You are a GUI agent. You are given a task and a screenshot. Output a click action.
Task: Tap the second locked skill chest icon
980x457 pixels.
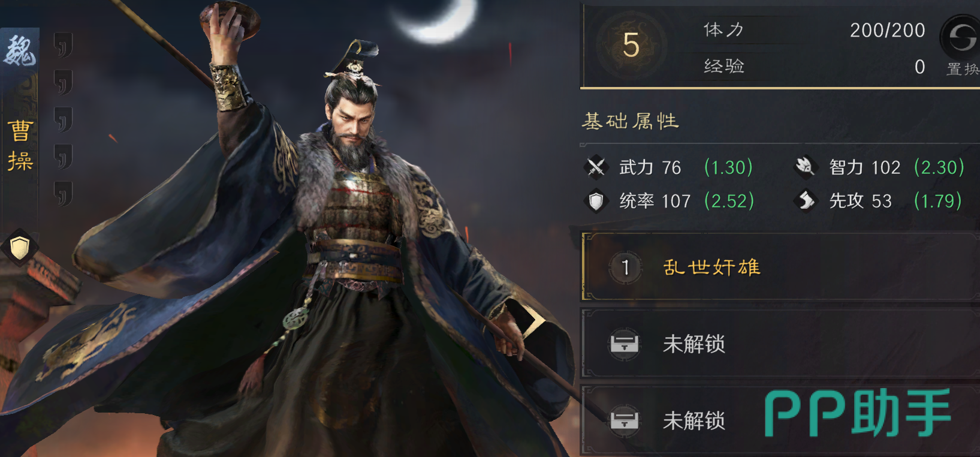pyautogui.click(x=624, y=420)
